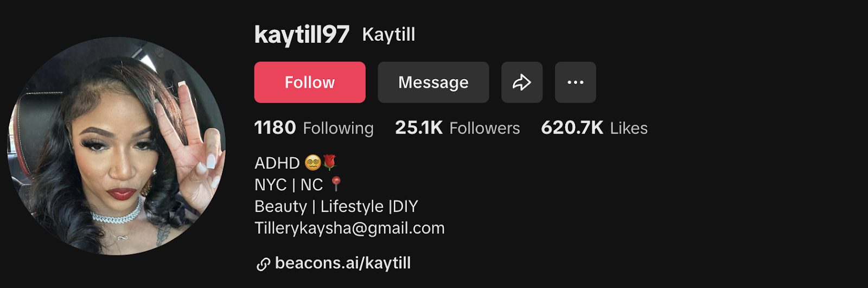
Task: Open the 25.1K Followers list
Action: click(x=419, y=128)
